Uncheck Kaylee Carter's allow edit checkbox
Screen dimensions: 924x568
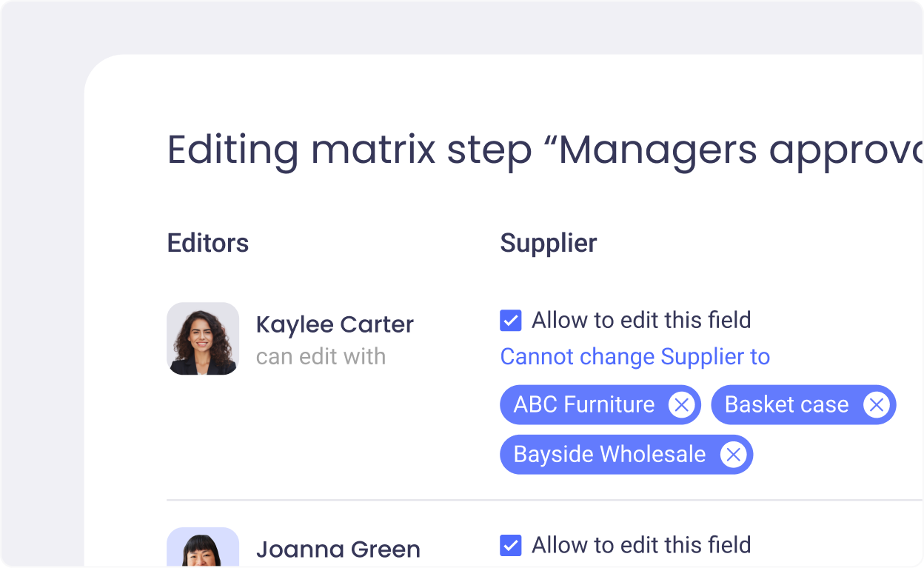point(511,321)
